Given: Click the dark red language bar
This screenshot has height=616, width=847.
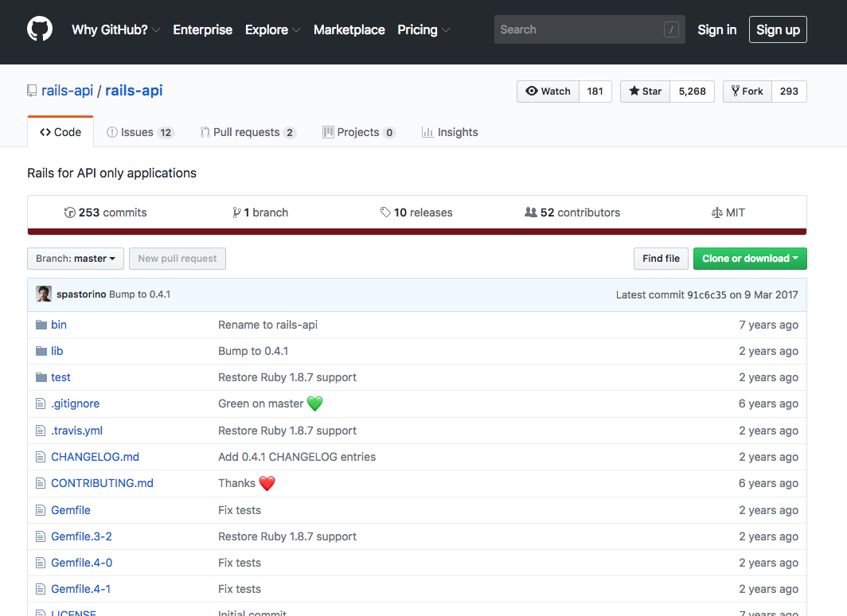Looking at the screenshot, I should pos(417,232).
